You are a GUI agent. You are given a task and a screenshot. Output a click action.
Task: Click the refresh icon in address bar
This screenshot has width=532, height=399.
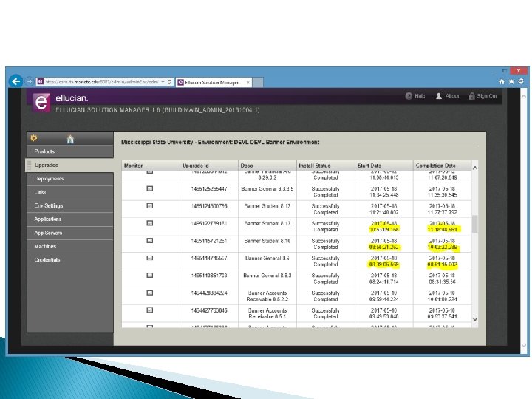(x=170, y=82)
